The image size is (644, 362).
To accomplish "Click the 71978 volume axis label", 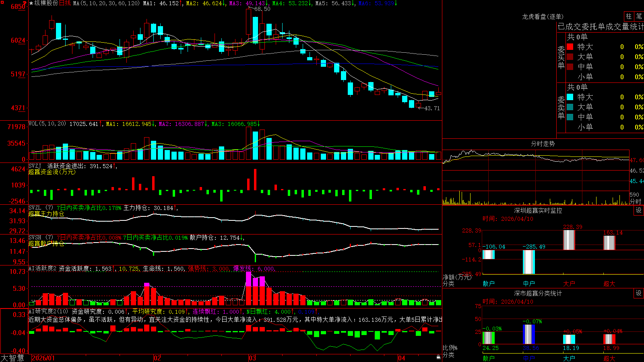I will coord(17,127).
